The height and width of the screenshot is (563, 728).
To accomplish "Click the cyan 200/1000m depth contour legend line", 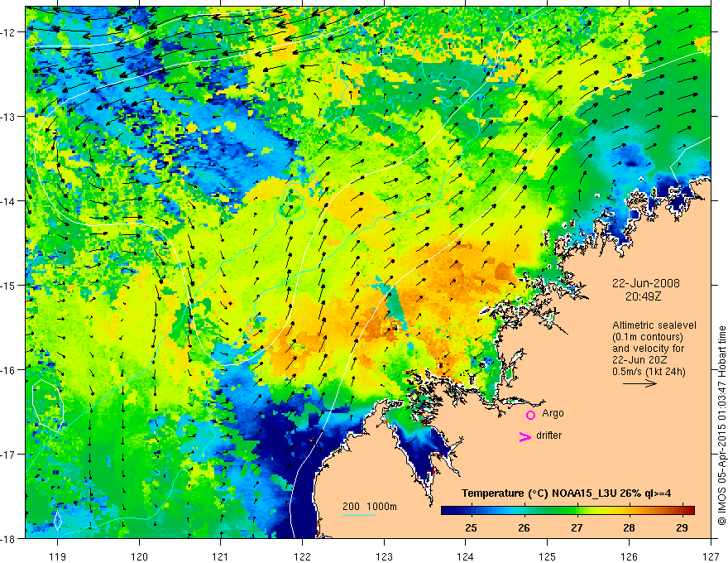I will [359, 516].
